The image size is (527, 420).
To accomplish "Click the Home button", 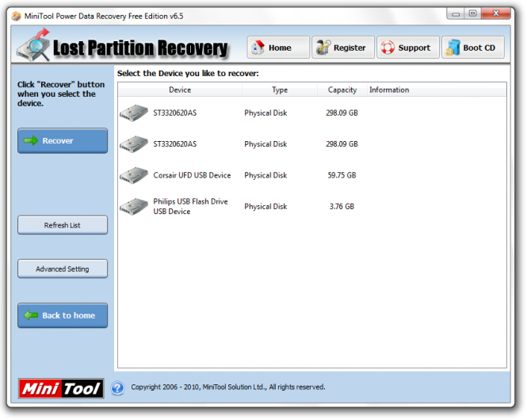I will 278,48.
